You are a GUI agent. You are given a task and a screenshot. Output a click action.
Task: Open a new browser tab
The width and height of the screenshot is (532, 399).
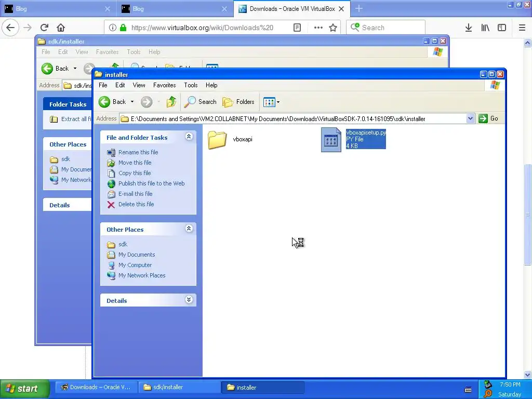tap(358, 9)
